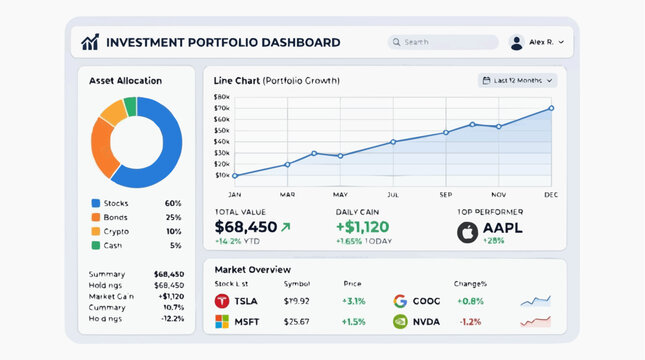Viewport: 645px width, 360px height.
Task: Click the Price column header
Action: (352, 284)
